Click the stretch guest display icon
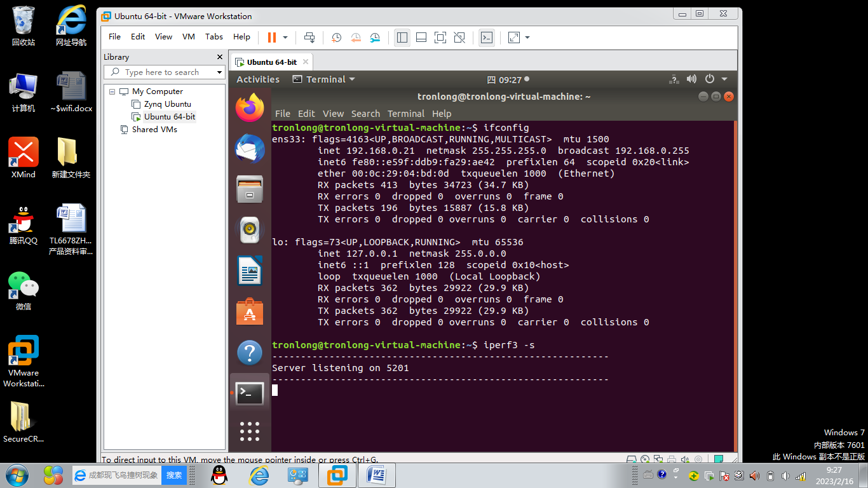 514,37
